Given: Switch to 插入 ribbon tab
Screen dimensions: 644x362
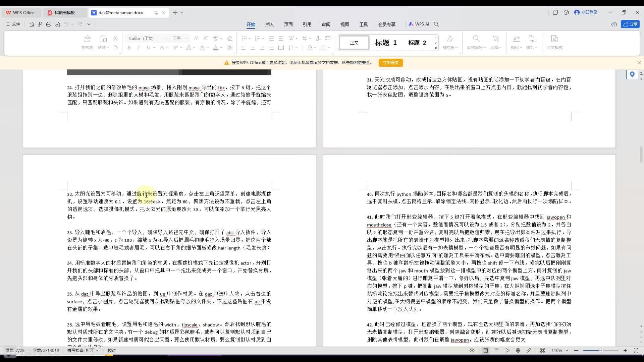Looking at the screenshot, I should point(269,24).
